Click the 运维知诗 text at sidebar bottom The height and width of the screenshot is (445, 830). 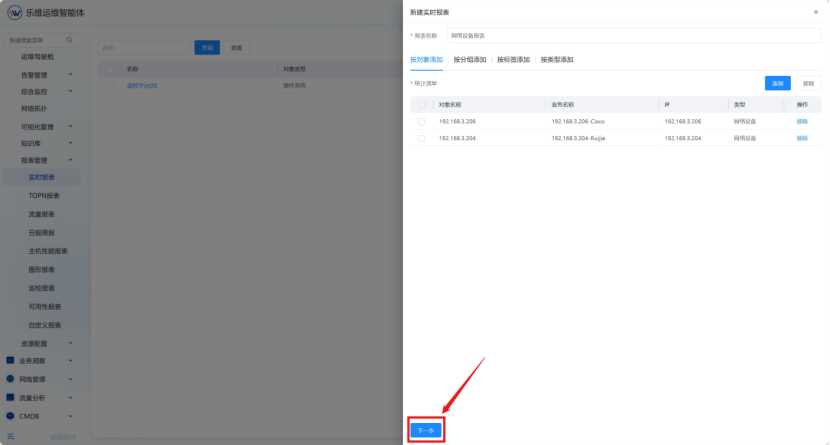coord(62,437)
